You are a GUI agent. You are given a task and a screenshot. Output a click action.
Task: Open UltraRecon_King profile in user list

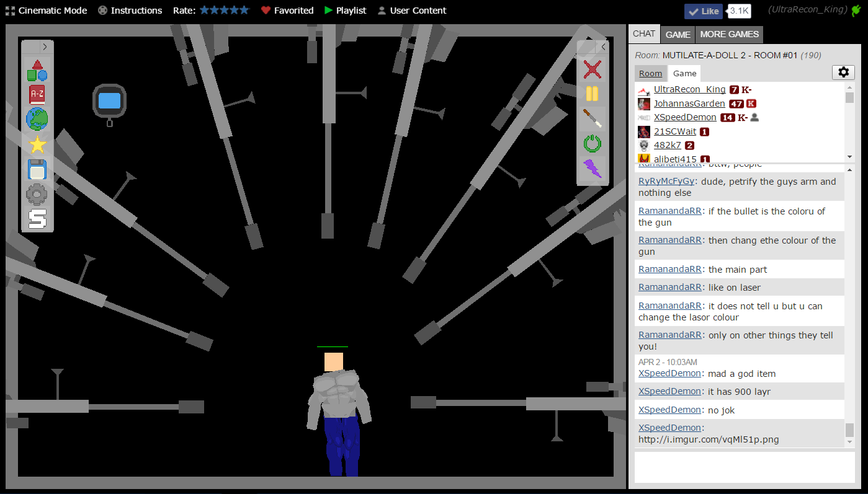tap(690, 90)
